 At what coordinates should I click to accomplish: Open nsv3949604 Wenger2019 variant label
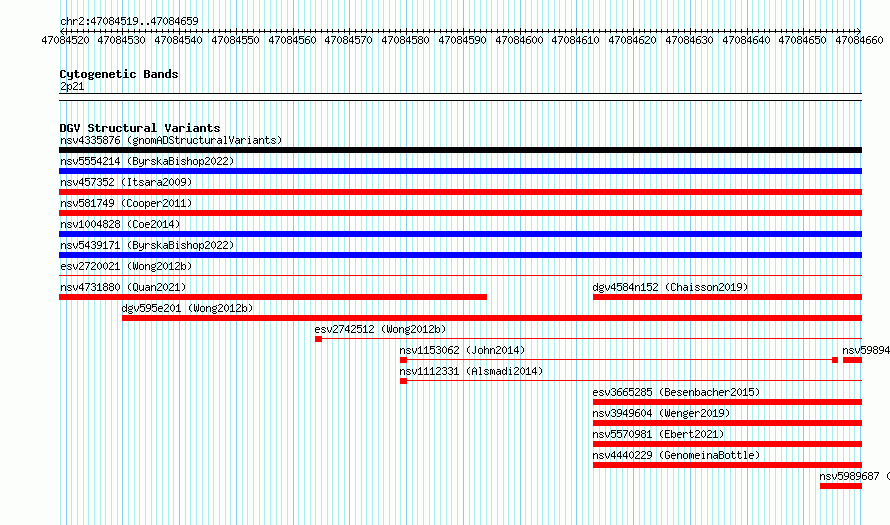pyautogui.click(x=661, y=413)
